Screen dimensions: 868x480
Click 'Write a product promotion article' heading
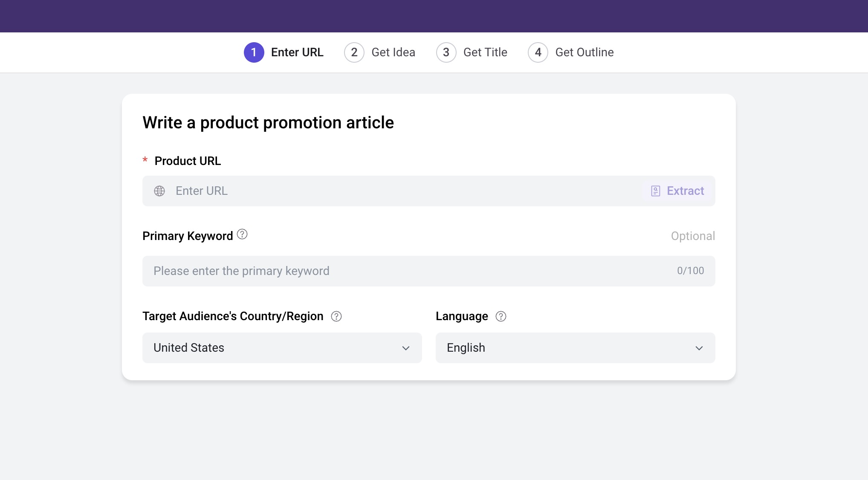point(268,123)
